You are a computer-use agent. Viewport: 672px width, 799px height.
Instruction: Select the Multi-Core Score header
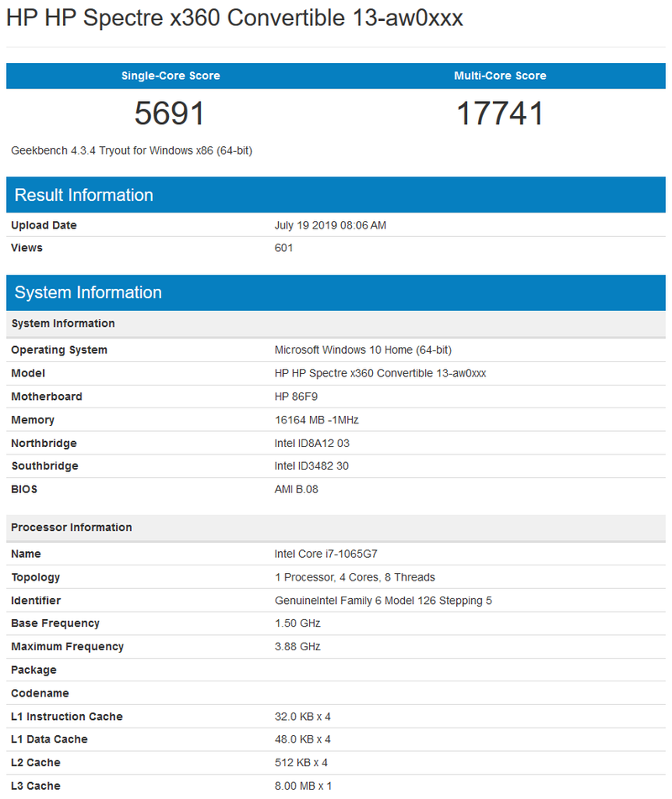coord(501,76)
